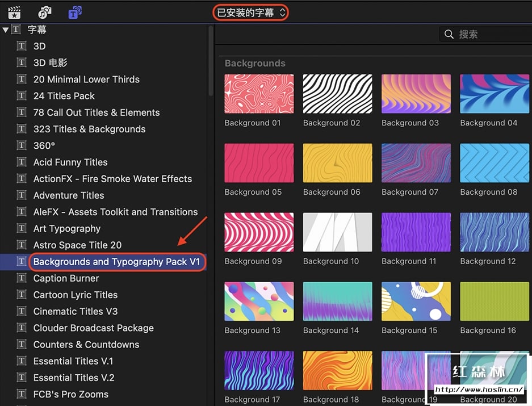Select Background 08 chevron thumbnail

495,163
